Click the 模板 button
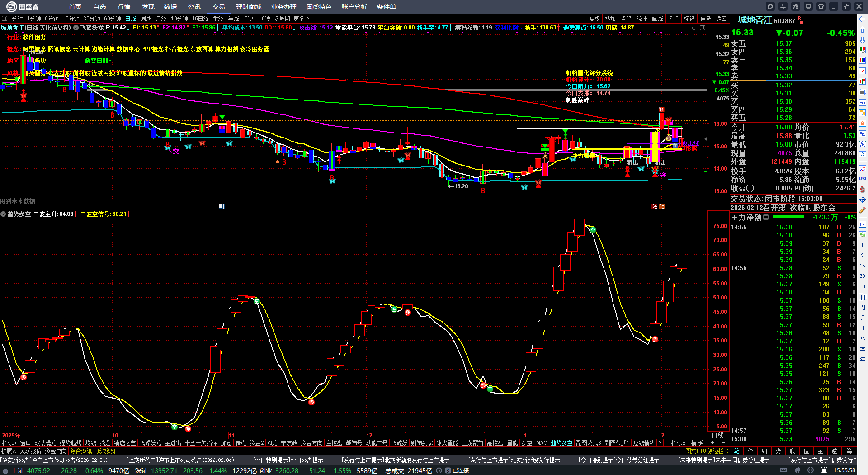Screen dimensions: 868x475 (x=697, y=443)
